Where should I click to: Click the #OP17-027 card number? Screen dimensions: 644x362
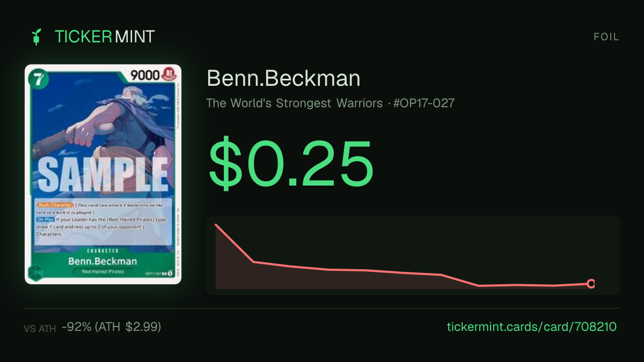pos(424,103)
